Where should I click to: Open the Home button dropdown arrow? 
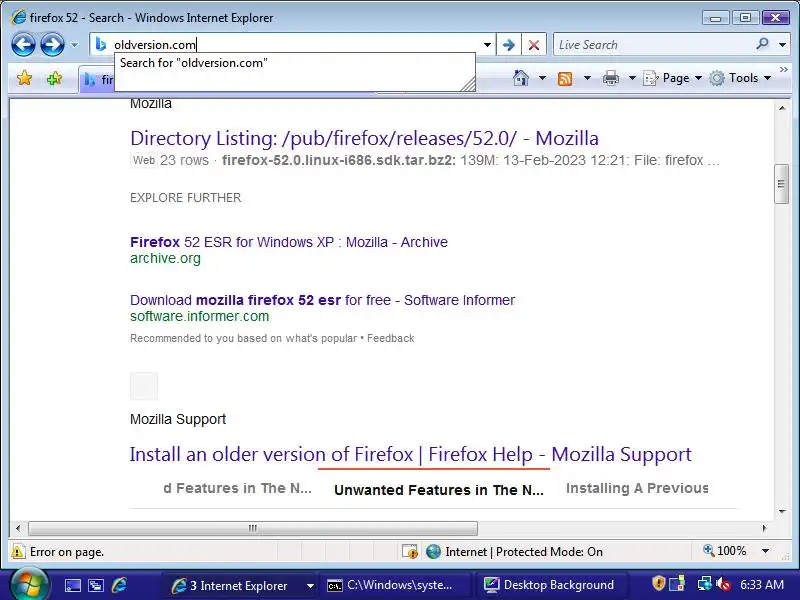(542, 78)
